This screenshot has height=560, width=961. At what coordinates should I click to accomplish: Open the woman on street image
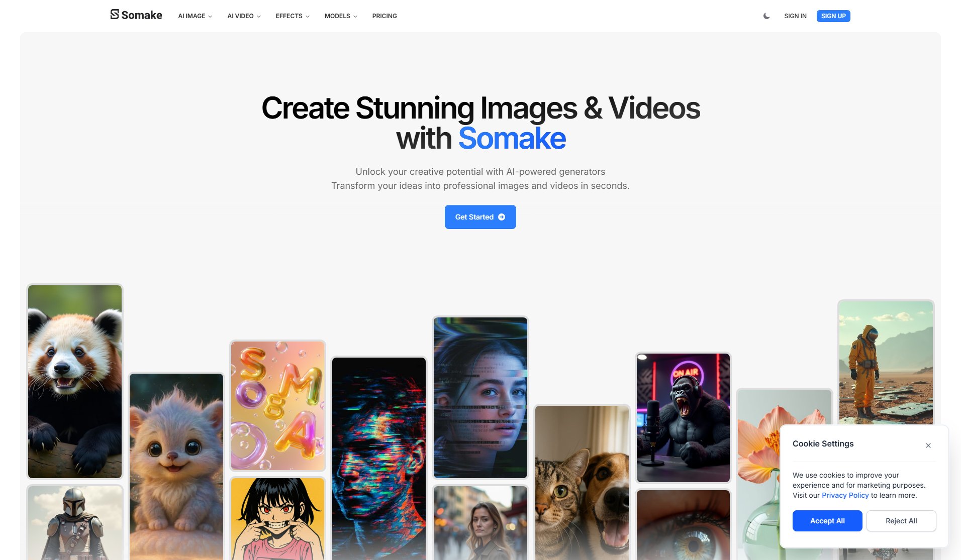tap(480, 523)
